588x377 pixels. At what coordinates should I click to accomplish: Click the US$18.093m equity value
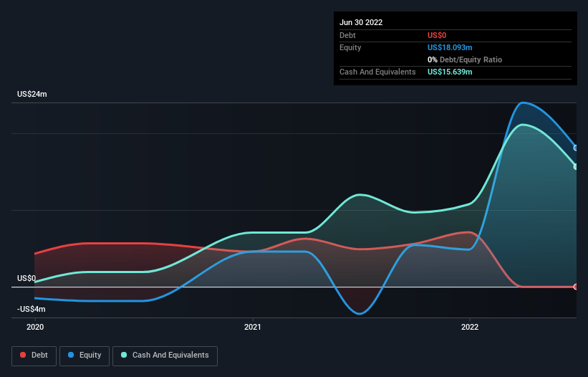(x=450, y=47)
